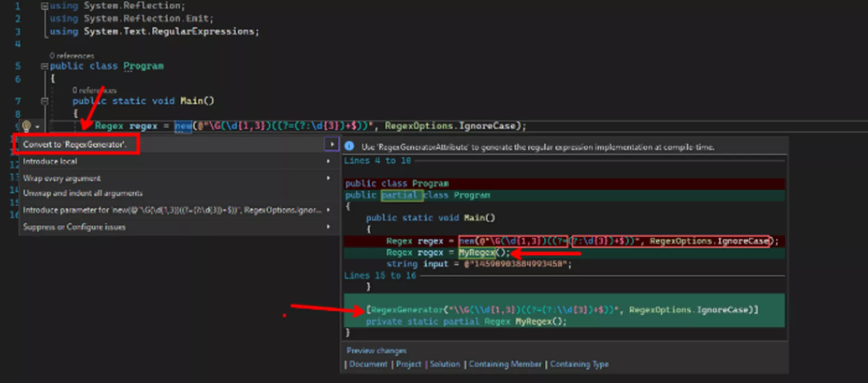This screenshot has width=868, height=383.
Task: Click the Preview changes link
Action: (377, 350)
